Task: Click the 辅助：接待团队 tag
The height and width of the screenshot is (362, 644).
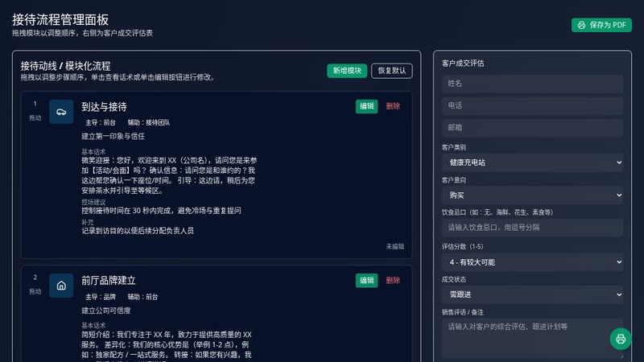Action: pyautogui.click(x=149, y=123)
